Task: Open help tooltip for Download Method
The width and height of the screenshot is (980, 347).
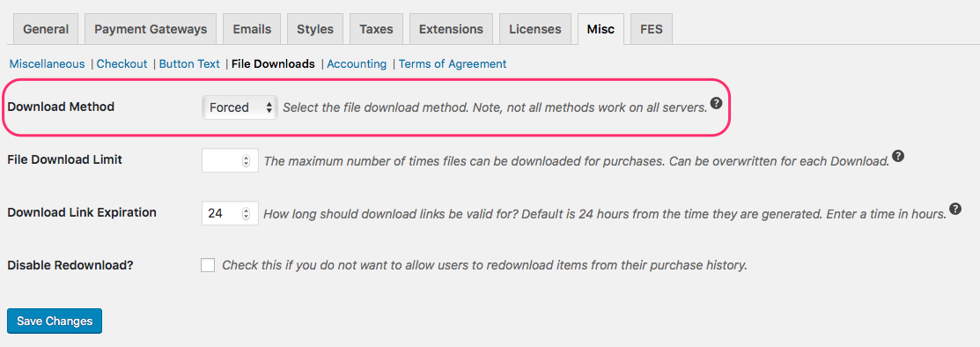Action: (716, 103)
